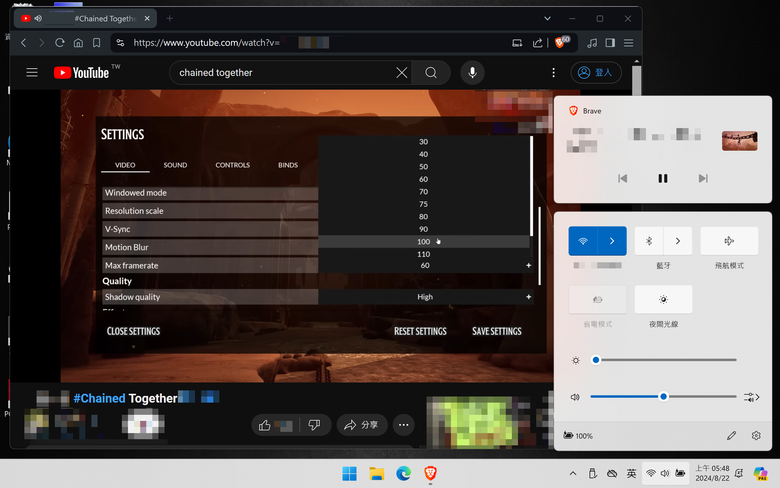Switch to the SOUND settings tab
780x488 pixels.
(x=175, y=165)
